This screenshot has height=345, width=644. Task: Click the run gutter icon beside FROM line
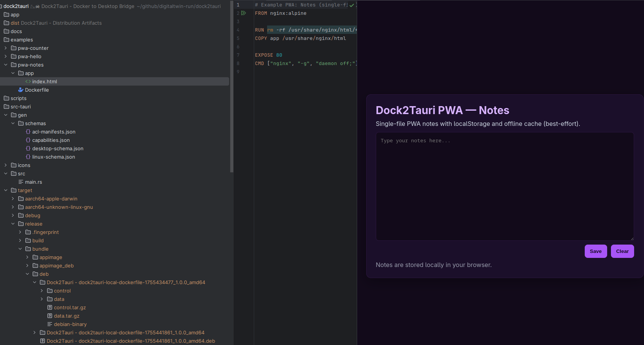click(x=244, y=13)
